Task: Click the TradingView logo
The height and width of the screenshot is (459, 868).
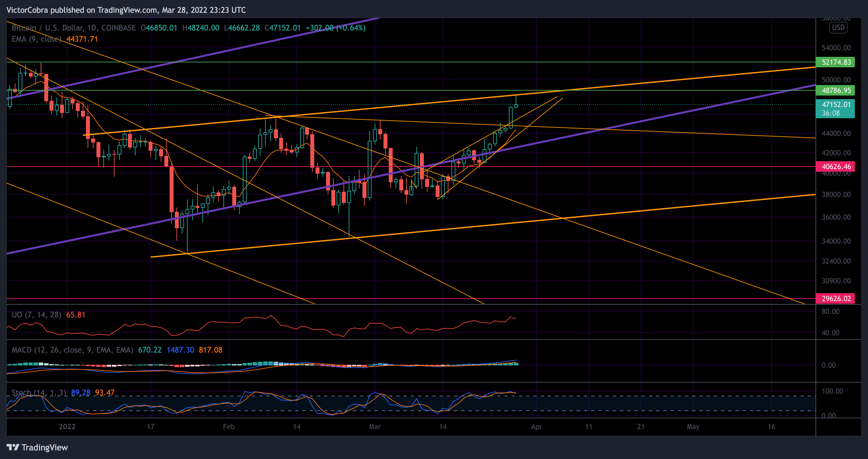Action: (37, 448)
